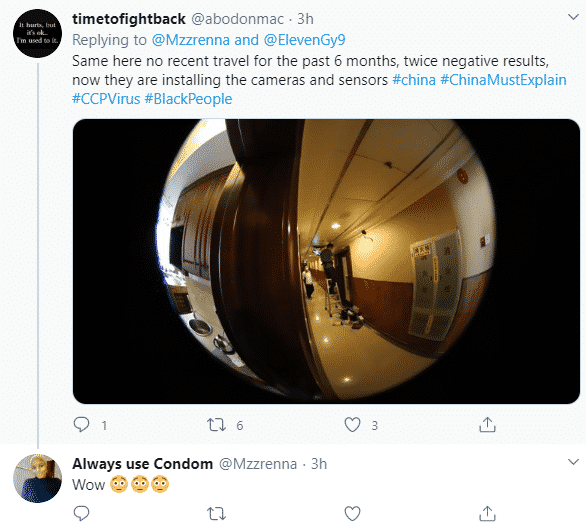Expand the Always use Condom tweet options chevron
Screen dimensions: 586x525
[573, 462]
